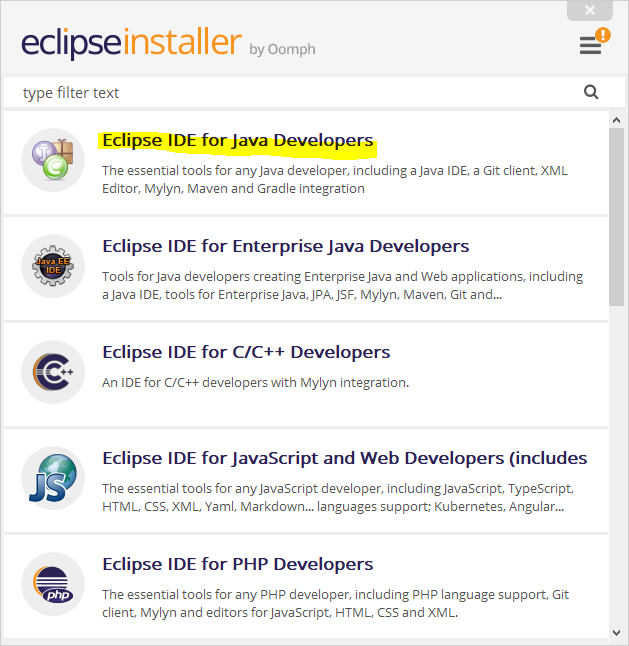
Task: Select Eclipse IDE for Enterprise Java Developers
Action: [306, 268]
